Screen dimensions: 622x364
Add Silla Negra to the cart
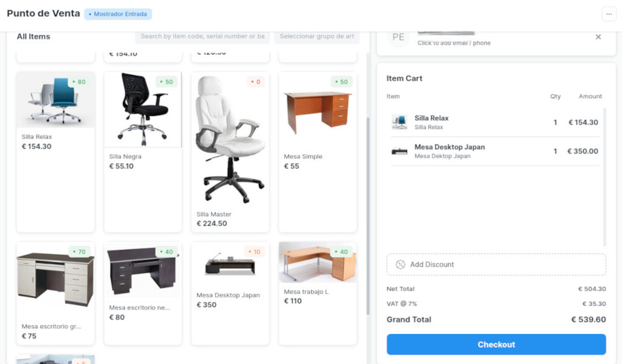point(143,152)
